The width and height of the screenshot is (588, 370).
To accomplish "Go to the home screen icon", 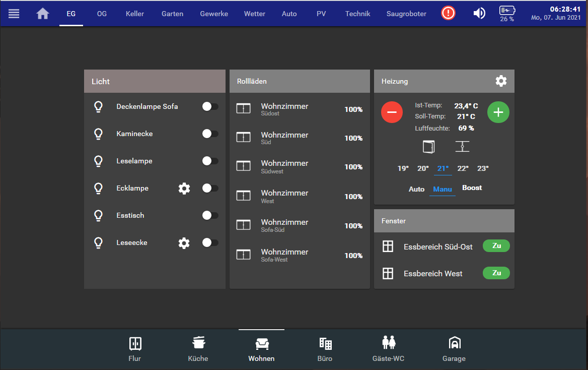I will pos(43,14).
